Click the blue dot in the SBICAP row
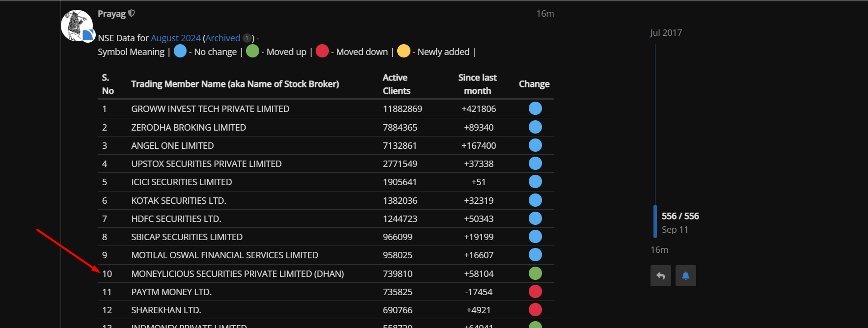Image resolution: width=868 pixels, height=328 pixels. 535,237
